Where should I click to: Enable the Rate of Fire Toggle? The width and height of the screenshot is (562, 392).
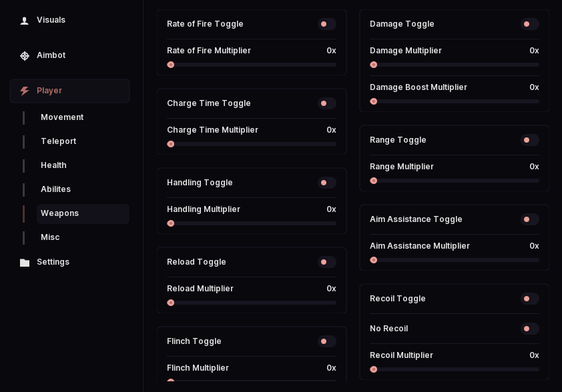(327, 24)
